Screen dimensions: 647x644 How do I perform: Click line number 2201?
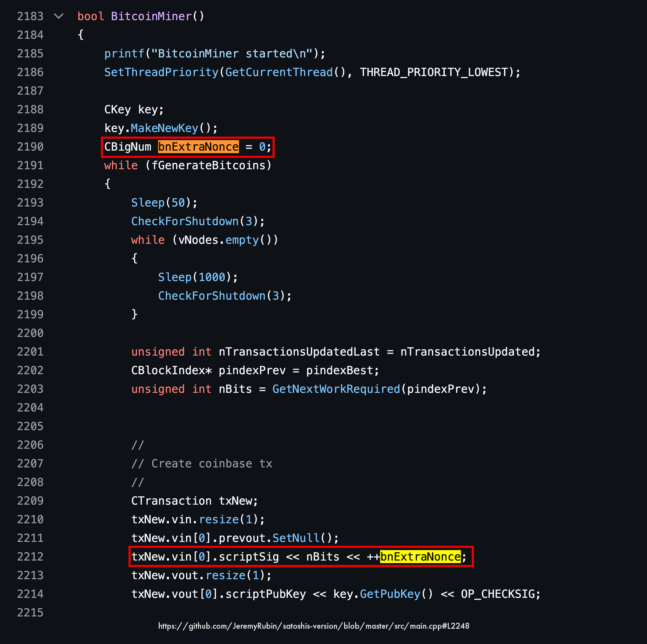pos(30,352)
